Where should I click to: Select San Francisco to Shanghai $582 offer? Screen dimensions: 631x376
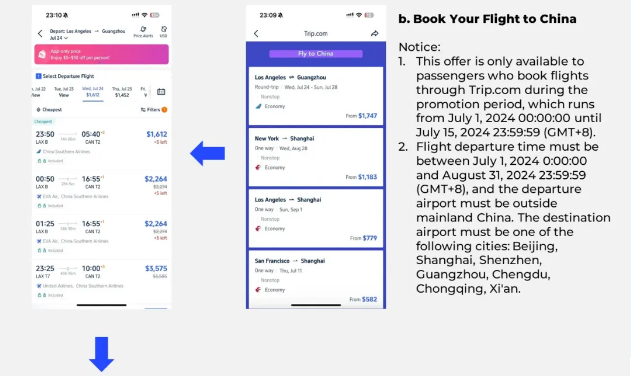point(316,280)
